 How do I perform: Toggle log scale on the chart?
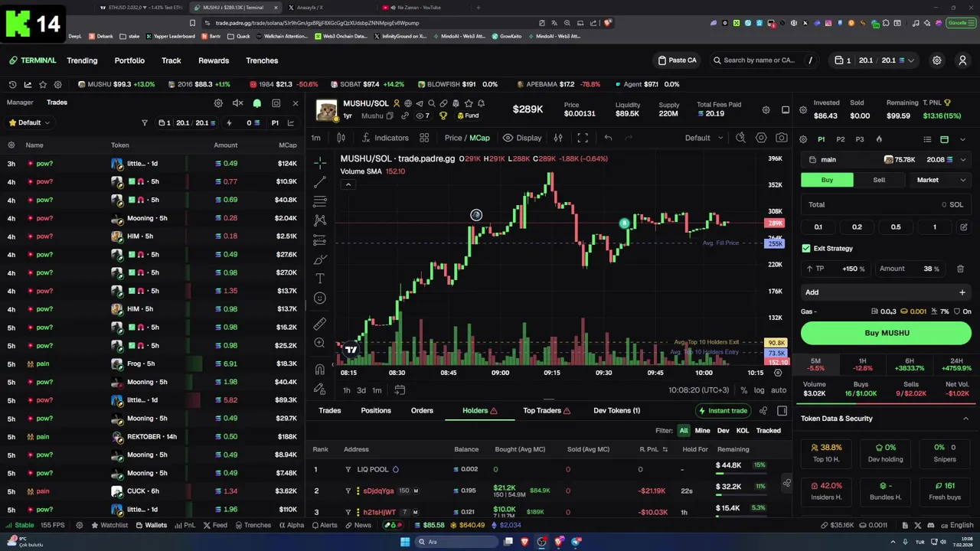click(x=759, y=390)
